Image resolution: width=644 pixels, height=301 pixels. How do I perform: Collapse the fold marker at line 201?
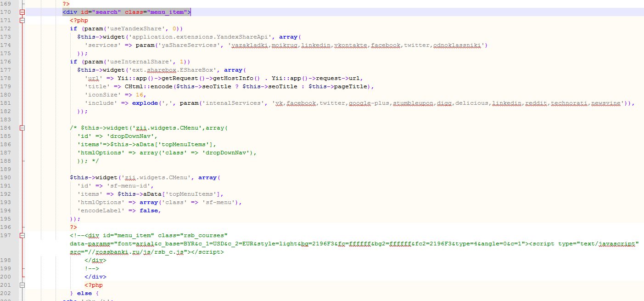[22, 285]
